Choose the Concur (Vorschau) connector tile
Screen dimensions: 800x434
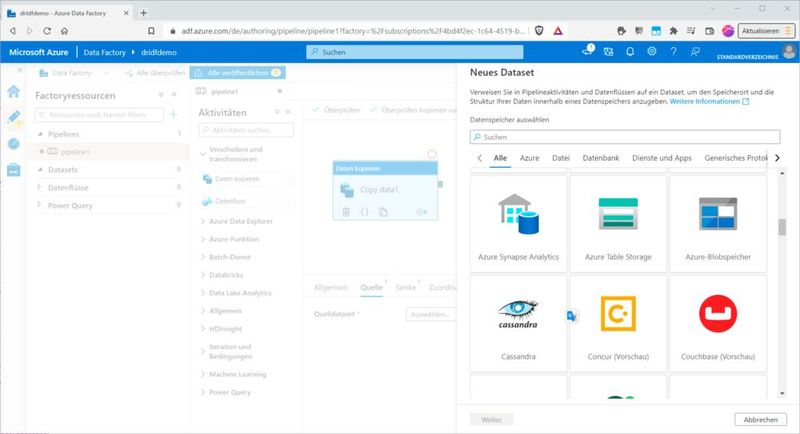(x=618, y=322)
